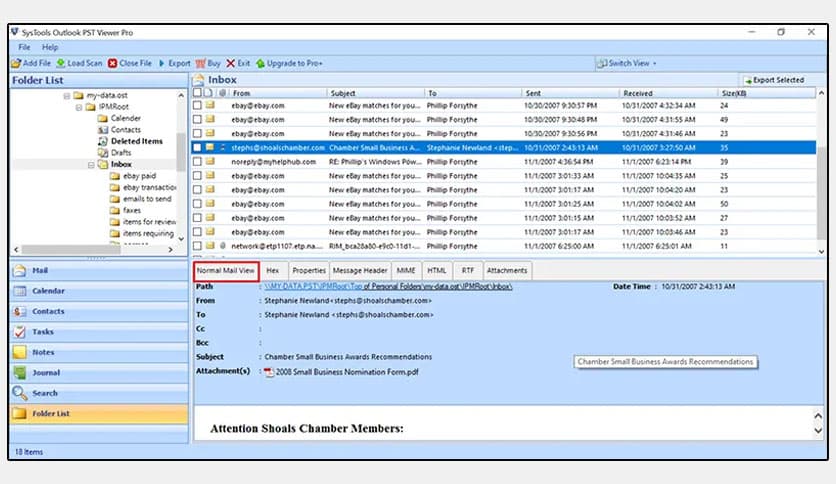Open the Search pane magnifier icon
This screenshot has width=836, height=484.
pos(20,393)
